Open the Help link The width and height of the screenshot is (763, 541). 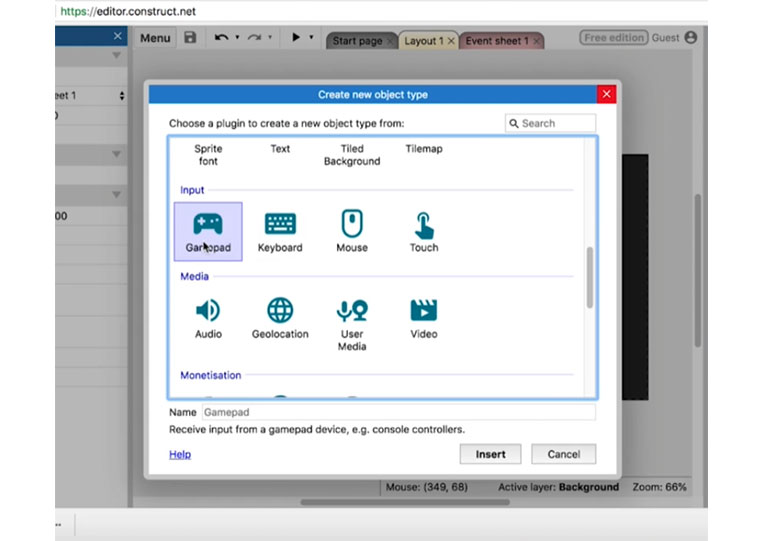click(x=180, y=454)
